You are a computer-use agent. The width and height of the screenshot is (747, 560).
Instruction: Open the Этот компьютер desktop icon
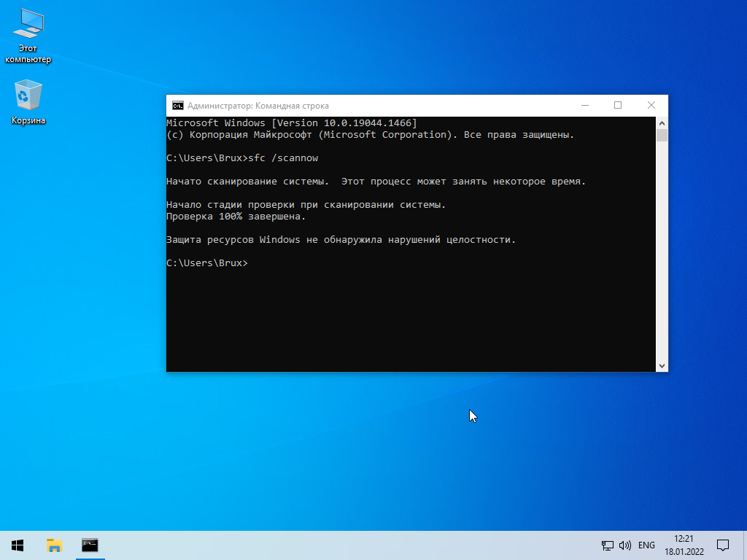click(x=28, y=36)
